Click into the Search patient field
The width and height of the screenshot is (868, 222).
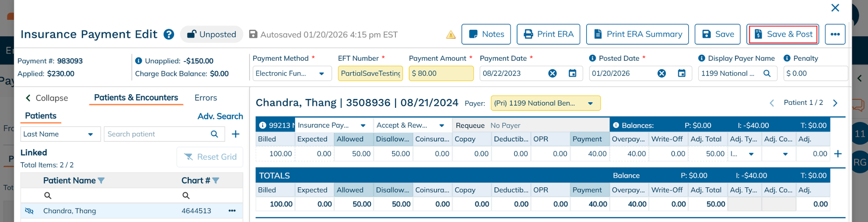pyautogui.click(x=157, y=134)
